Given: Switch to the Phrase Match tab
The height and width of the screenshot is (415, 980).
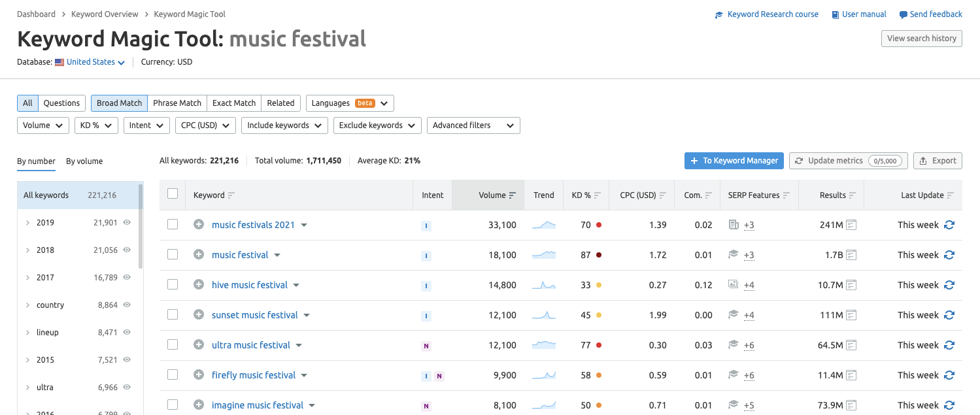Looking at the screenshot, I should [177, 103].
